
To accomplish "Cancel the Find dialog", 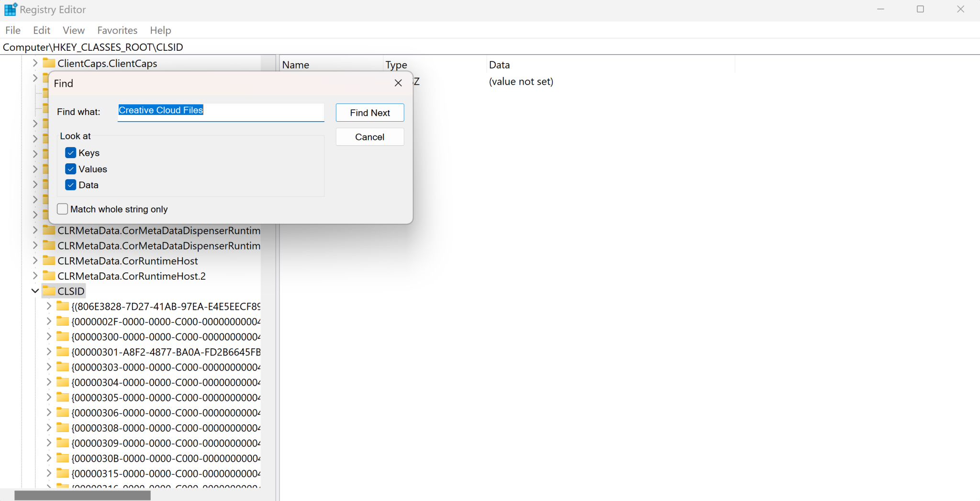I will (370, 137).
